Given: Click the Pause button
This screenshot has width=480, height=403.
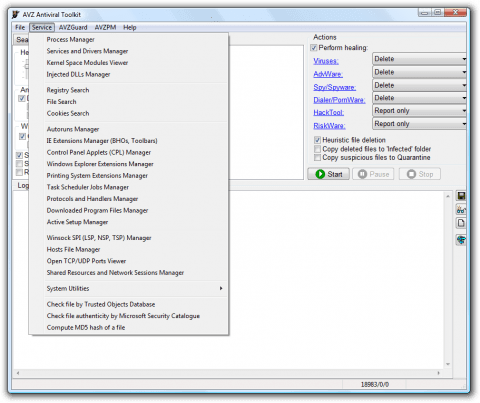Looking at the screenshot, I should (x=373, y=174).
